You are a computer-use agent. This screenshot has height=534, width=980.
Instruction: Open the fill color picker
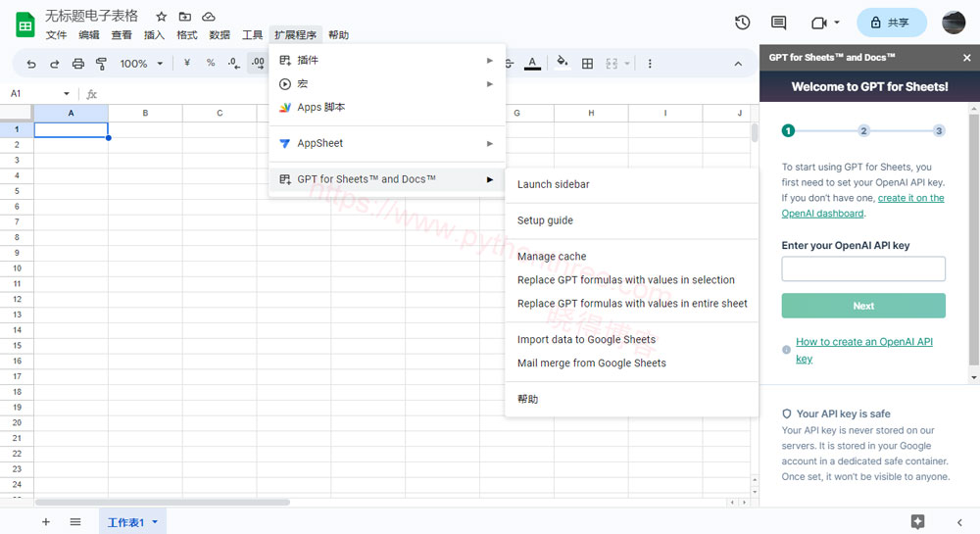pos(563,63)
